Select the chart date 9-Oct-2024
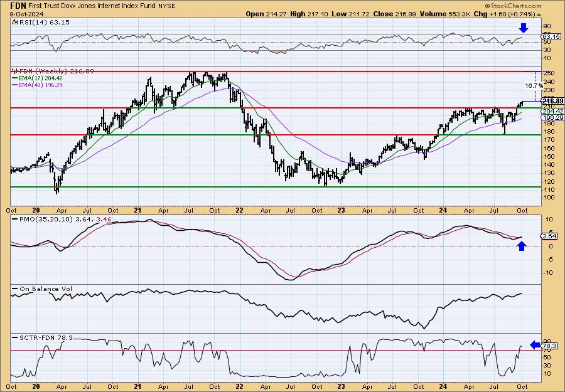Screen dimensions: 565x392 [x=26, y=14]
